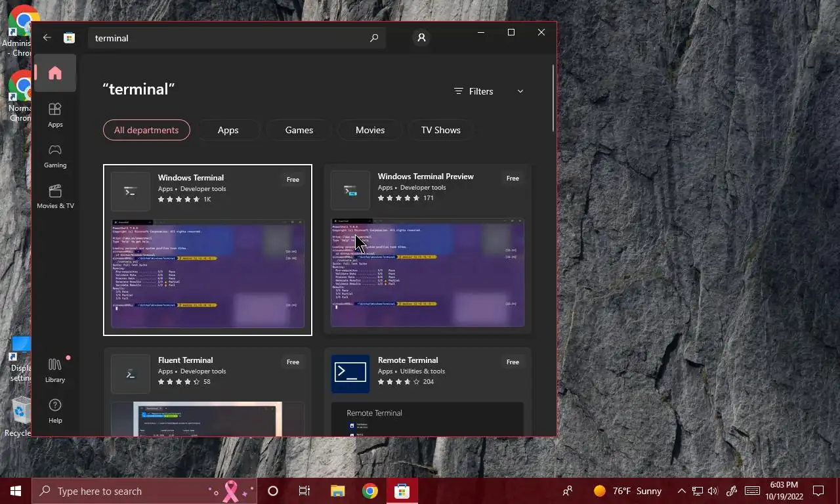
Task: Click the network icon in system tray
Action: [698, 491]
